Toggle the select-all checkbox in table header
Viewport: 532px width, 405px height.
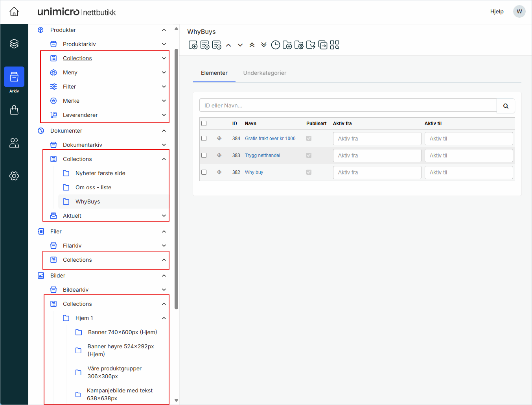point(204,124)
